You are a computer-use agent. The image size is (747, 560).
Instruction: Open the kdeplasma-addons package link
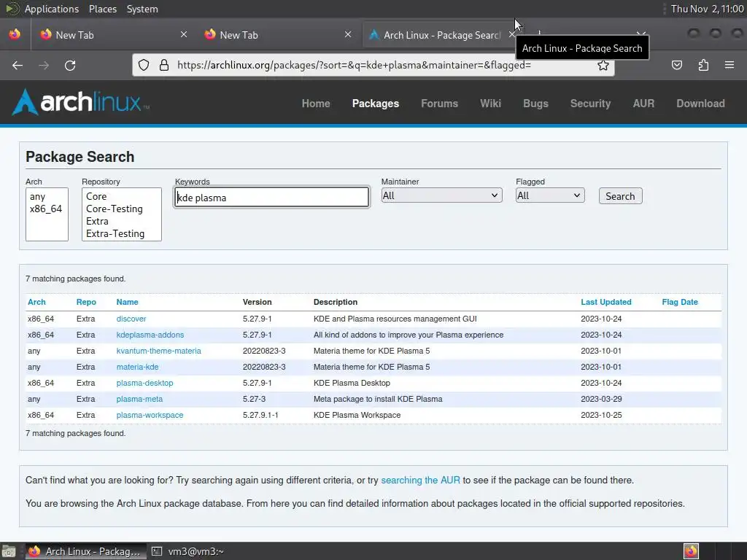150,335
